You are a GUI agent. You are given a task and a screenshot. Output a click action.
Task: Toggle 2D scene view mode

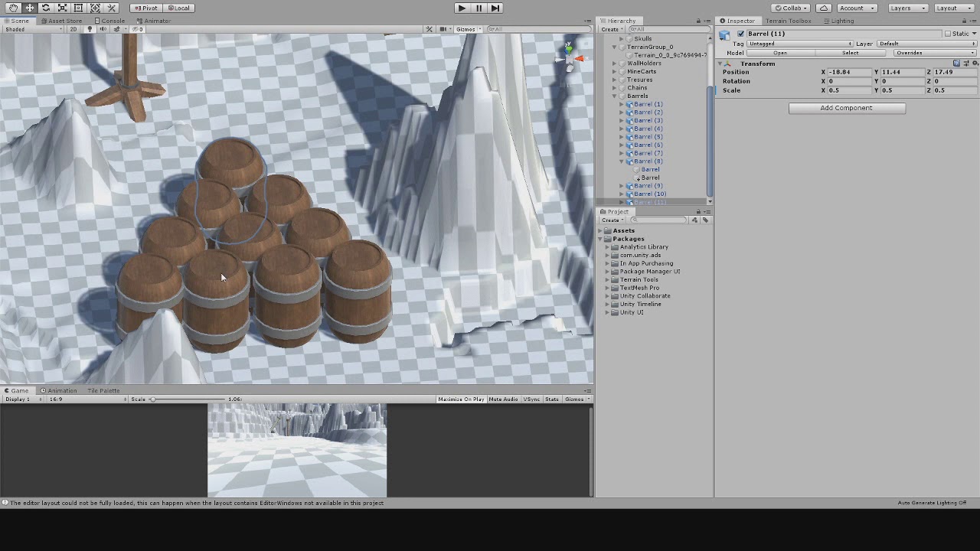coord(73,29)
